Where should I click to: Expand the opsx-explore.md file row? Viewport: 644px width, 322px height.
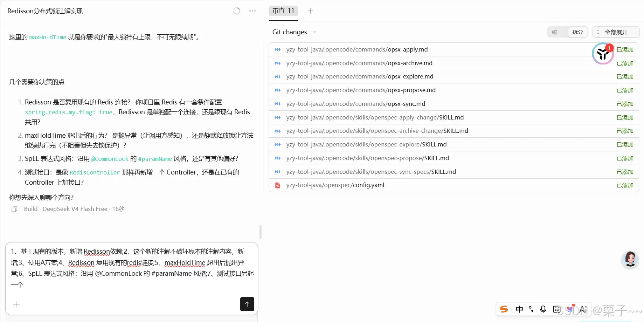(454, 76)
